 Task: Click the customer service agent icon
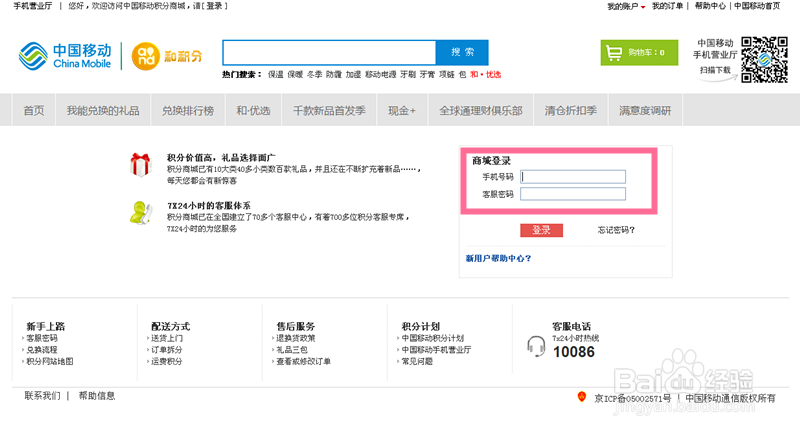[141, 213]
